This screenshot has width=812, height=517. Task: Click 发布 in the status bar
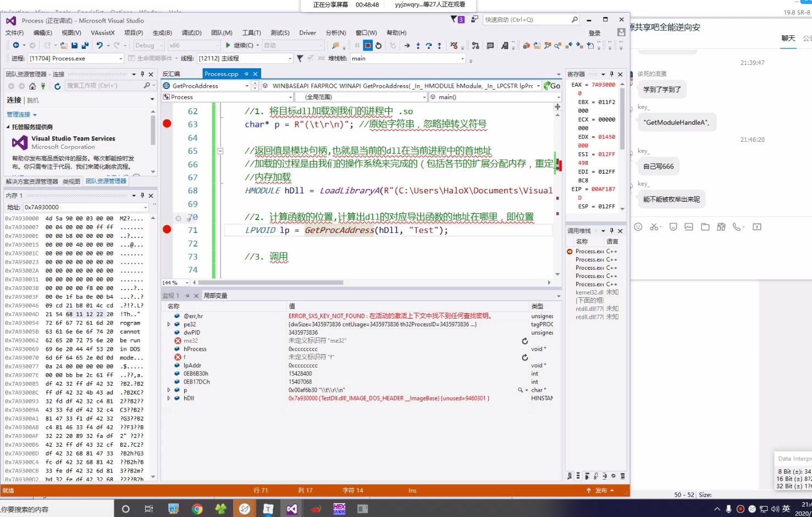click(601, 491)
